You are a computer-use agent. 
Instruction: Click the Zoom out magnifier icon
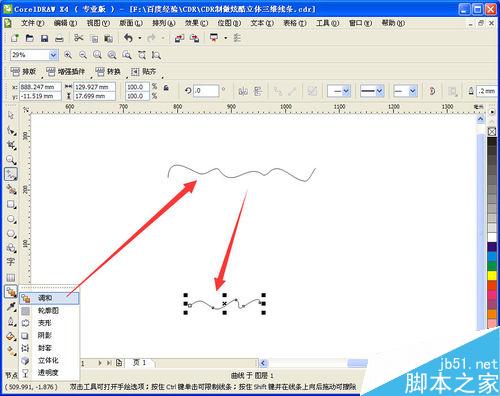point(83,55)
